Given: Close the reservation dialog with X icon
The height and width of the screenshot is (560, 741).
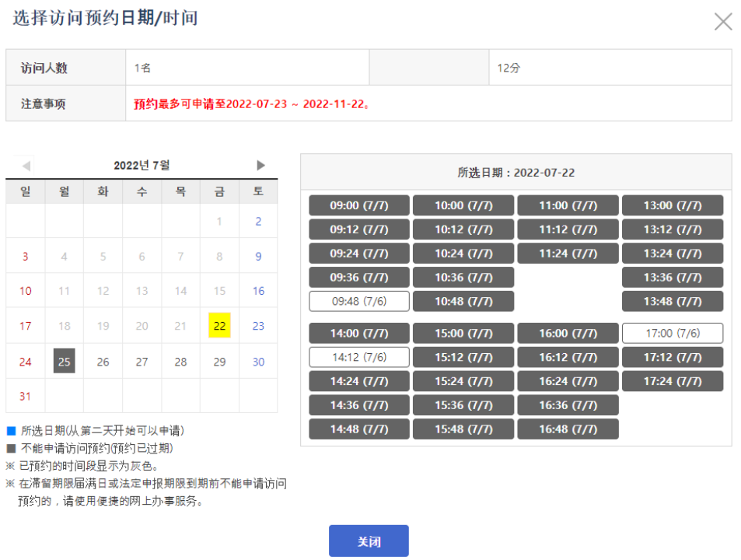Looking at the screenshot, I should click(x=723, y=22).
